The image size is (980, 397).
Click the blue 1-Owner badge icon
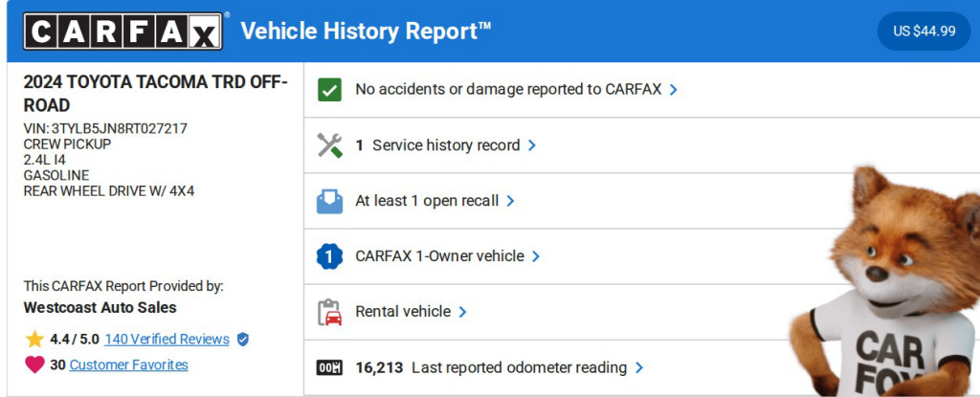coord(329,256)
